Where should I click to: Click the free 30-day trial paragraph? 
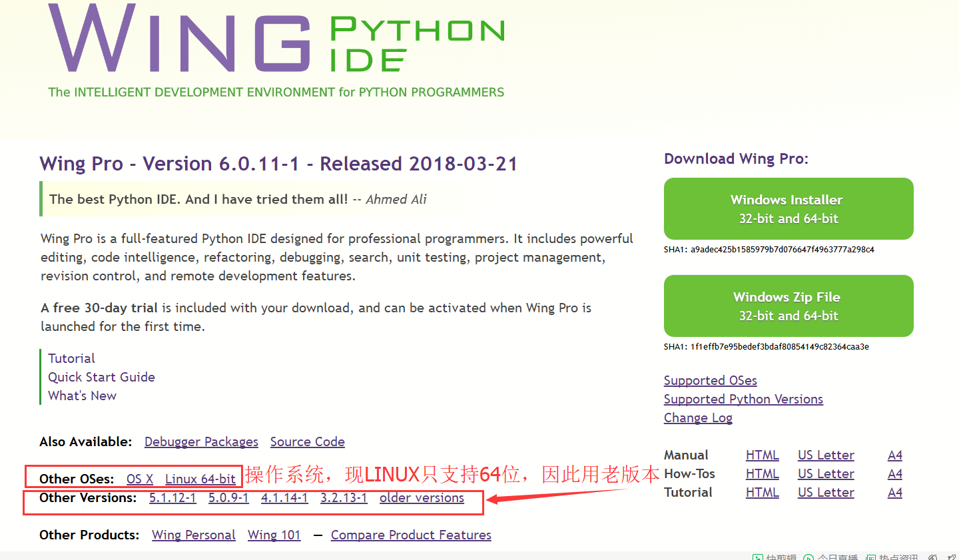point(316,317)
